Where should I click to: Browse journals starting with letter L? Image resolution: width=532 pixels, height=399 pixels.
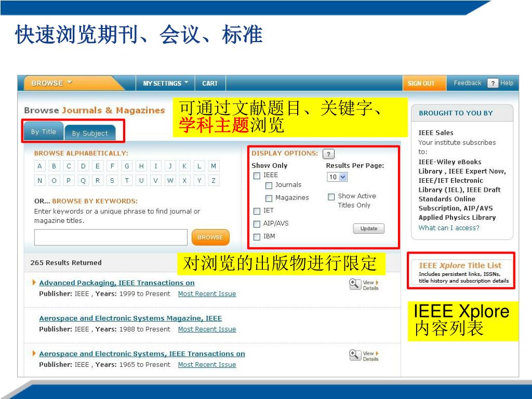[199, 166]
